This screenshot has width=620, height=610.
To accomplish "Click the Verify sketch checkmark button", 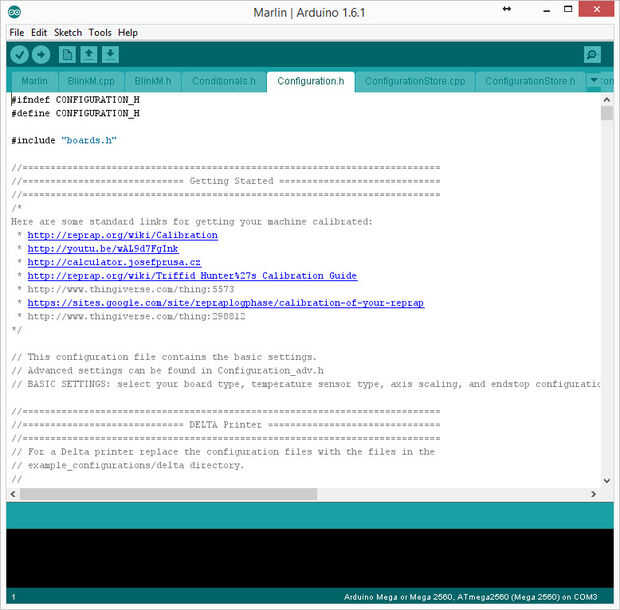I will (19, 55).
